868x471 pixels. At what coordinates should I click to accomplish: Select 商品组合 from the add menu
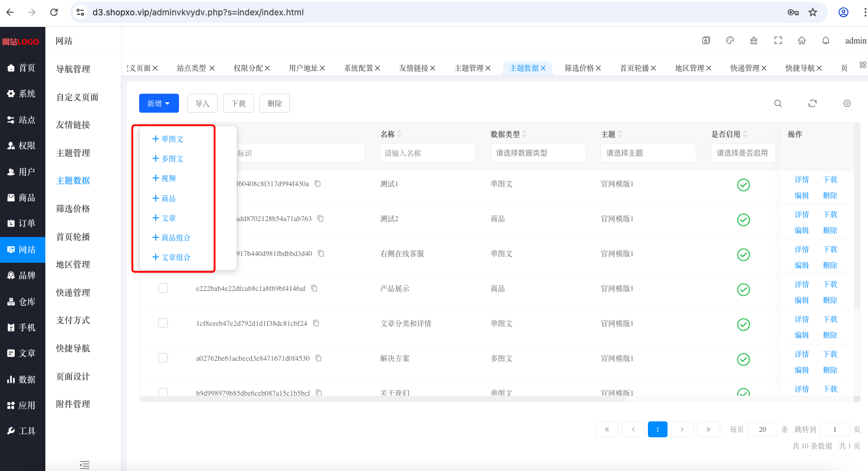[x=172, y=238]
